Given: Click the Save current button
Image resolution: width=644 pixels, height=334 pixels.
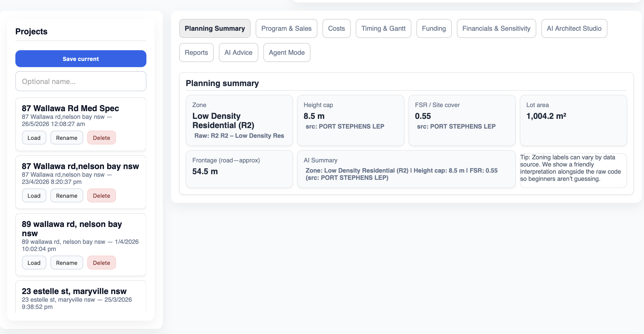Looking at the screenshot, I should click(x=81, y=59).
